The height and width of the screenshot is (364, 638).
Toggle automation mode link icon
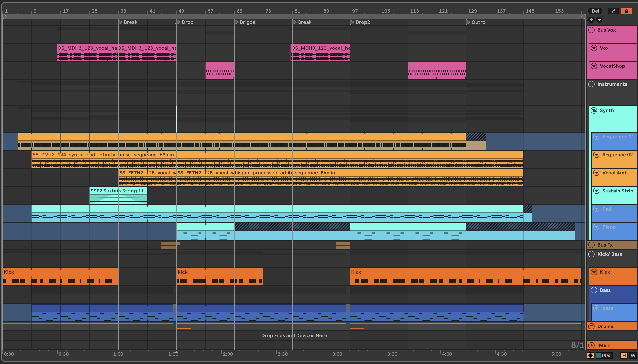coord(613,11)
